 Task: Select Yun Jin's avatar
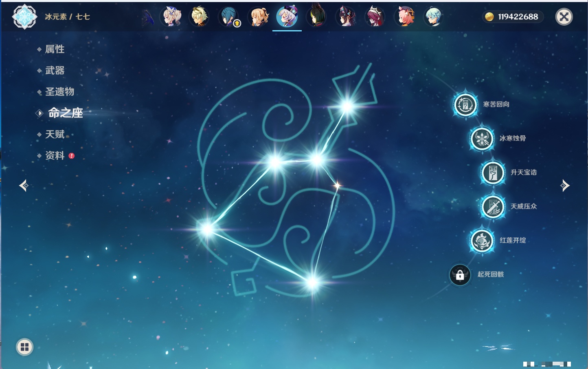pyautogui.click(x=346, y=17)
